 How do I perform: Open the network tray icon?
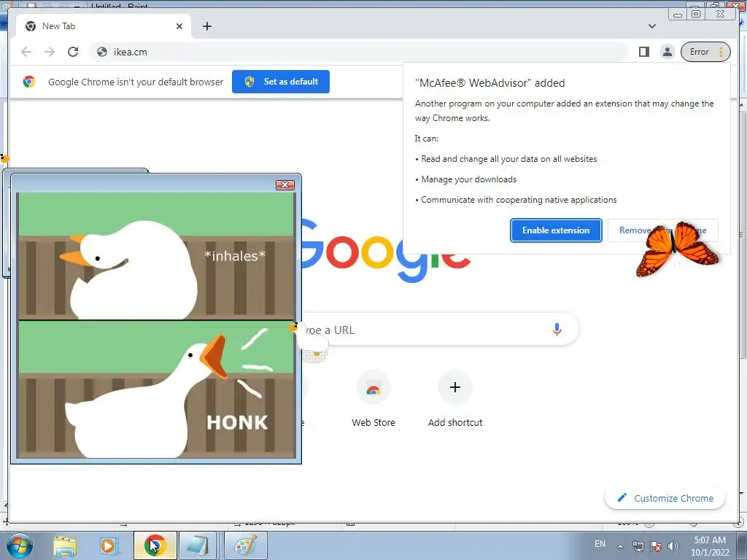pyautogui.click(x=638, y=546)
